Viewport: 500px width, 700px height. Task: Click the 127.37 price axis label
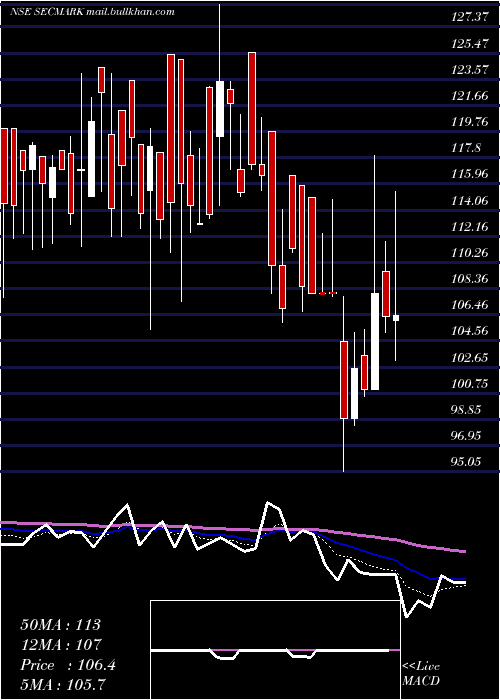[468, 17]
